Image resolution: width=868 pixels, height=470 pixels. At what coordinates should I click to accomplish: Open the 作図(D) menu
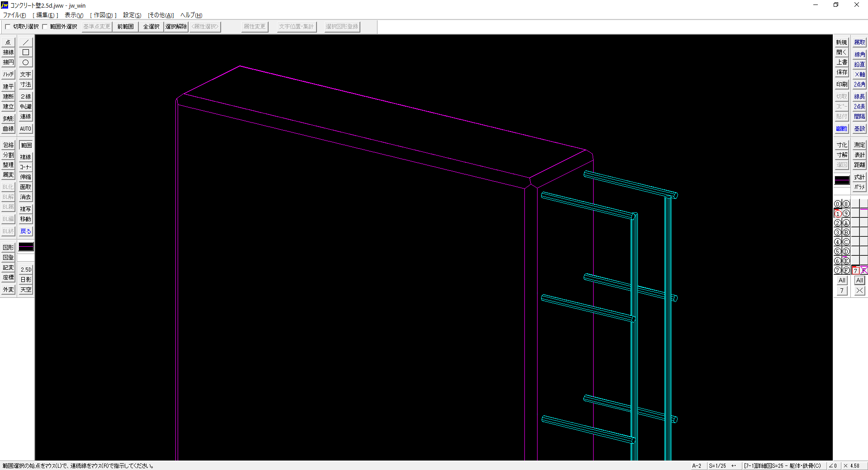[103, 15]
